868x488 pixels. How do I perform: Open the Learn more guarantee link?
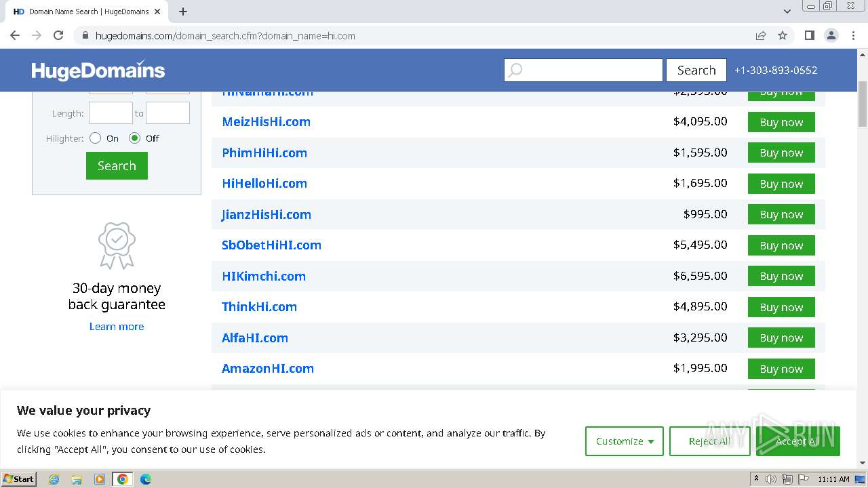pos(117,327)
